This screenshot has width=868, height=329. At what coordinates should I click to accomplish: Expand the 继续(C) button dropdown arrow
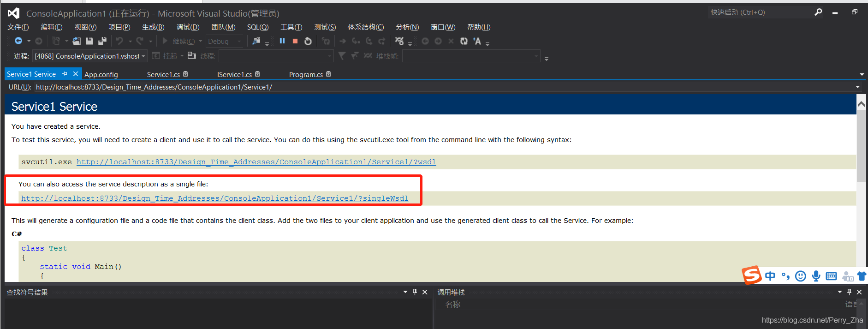click(x=200, y=41)
